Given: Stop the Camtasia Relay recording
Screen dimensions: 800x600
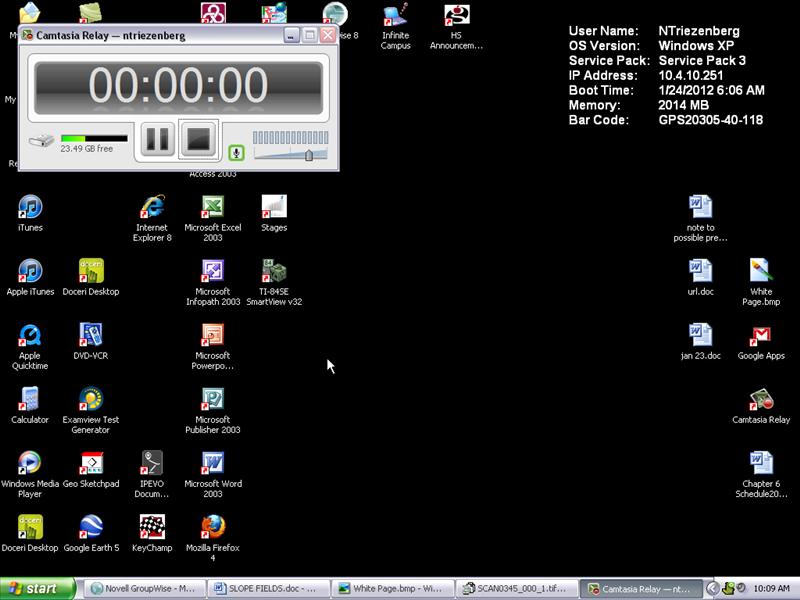Looking at the screenshot, I should coord(198,139).
